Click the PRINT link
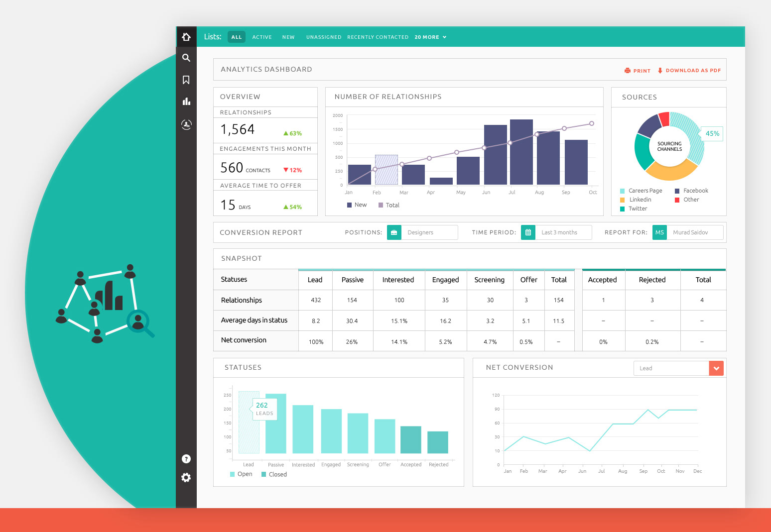This screenshot has width=771, height=532. coord(642,71)
